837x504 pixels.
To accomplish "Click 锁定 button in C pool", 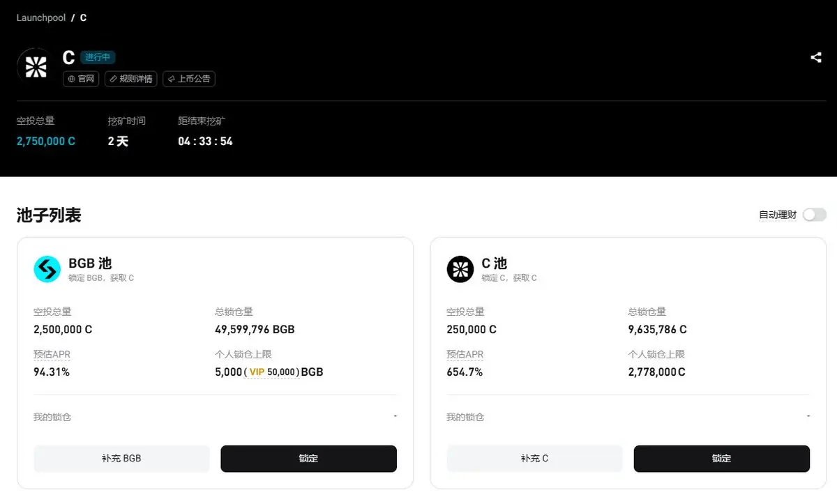I will coord(722,459).
